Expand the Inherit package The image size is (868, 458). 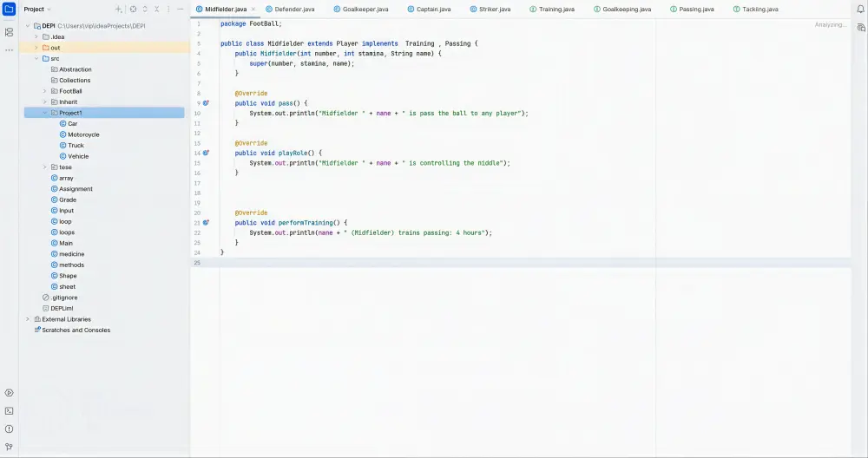(x=45, y=101)
